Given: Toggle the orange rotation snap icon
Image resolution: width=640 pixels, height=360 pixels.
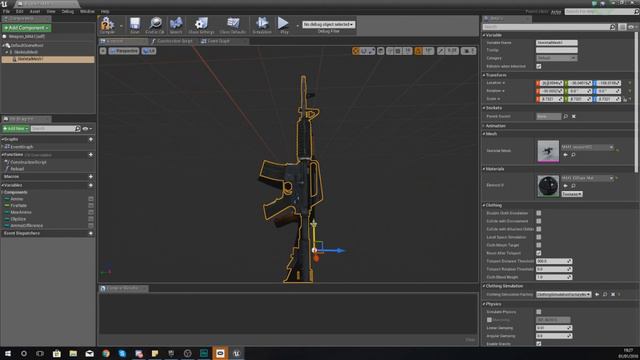Looking at the screenshot, I should coord(418,51).
